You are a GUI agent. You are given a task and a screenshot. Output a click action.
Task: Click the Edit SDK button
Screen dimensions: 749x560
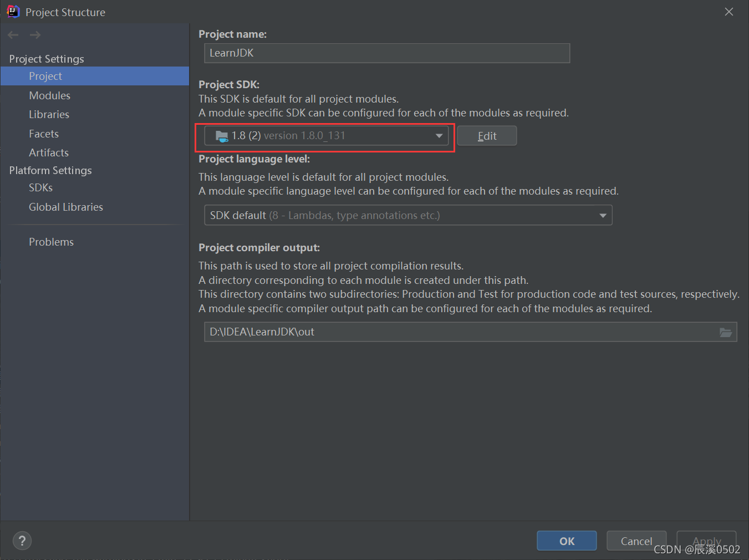pyautogui.click(x=487, y=136)
